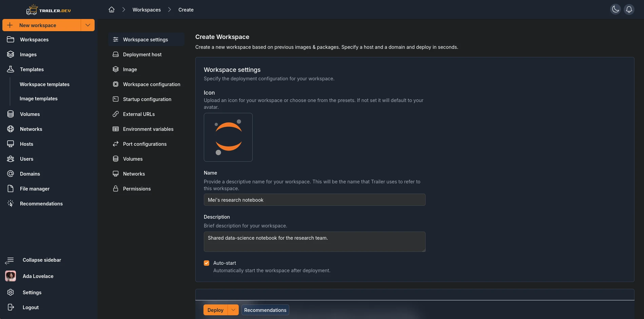Jump to the Environment variables section label

[148, 129]
